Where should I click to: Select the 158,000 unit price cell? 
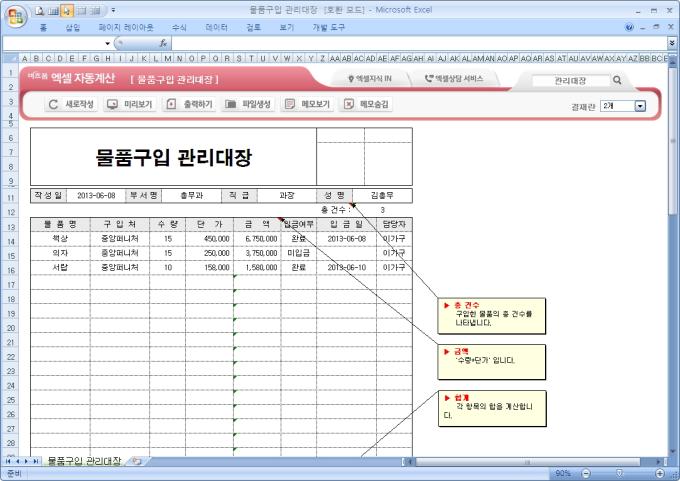[x=209, y=268]
